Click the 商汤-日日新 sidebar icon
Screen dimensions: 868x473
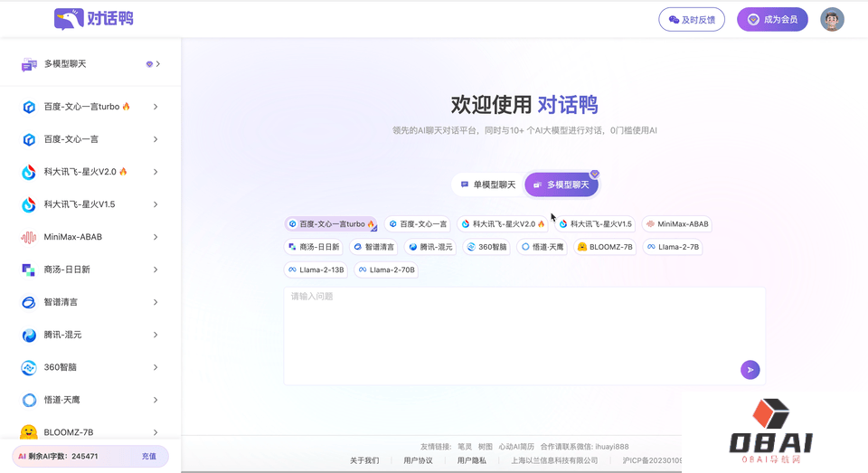pyautogui.click(x=29, y=270)
